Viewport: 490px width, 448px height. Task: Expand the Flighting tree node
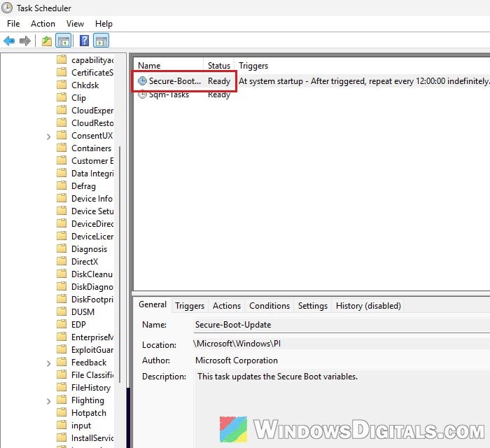pyautogui.click(x=48, y=401)
